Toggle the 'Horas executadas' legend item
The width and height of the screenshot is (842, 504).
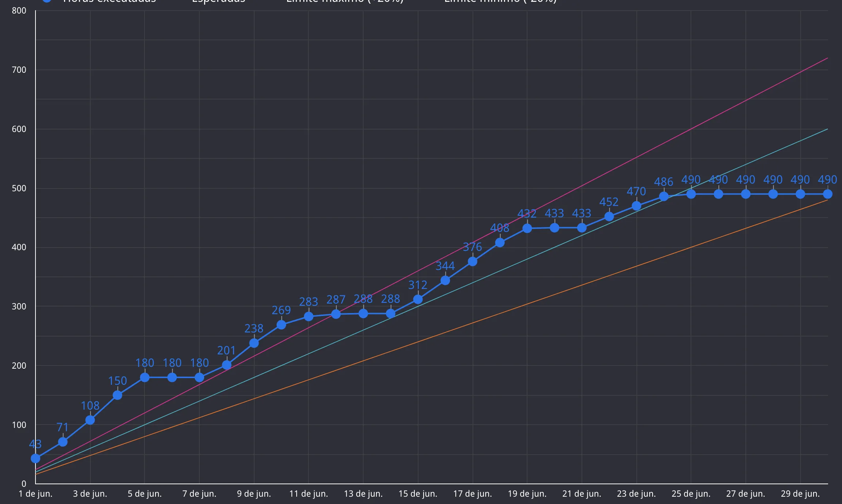(x=109, y=1)
